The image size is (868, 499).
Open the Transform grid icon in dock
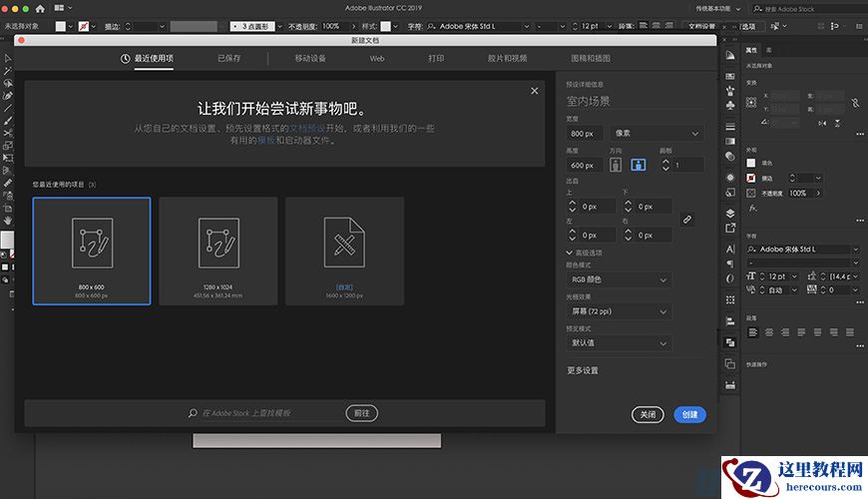(x=730, y=299)
